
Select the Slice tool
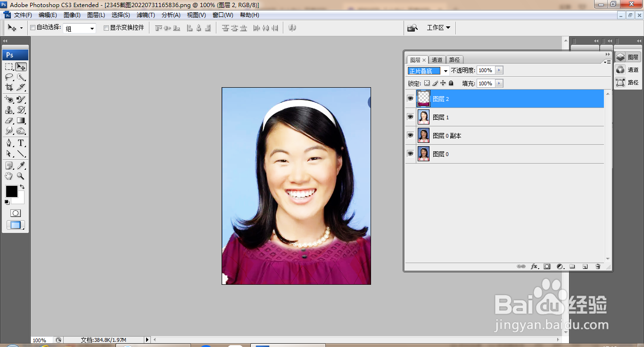click(21, 87)
